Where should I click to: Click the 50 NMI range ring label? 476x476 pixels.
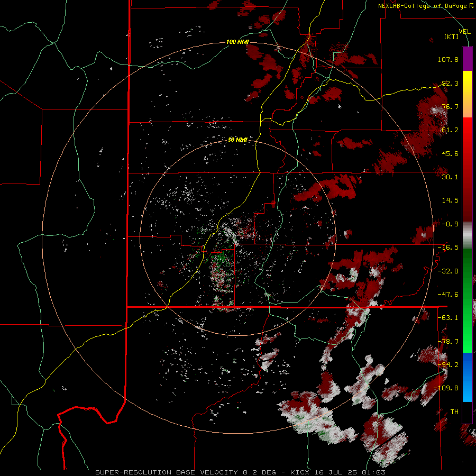point(237,140)
